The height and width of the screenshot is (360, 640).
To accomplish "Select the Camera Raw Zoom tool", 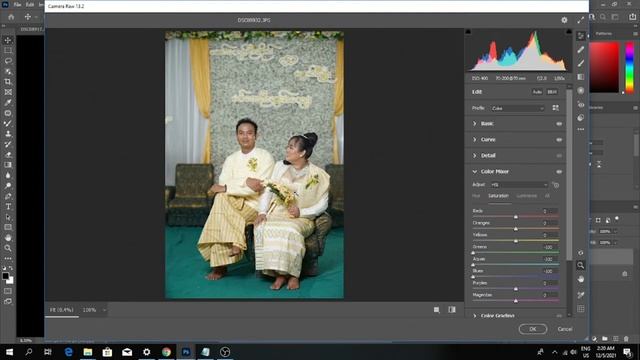I will tap(581, 266).
